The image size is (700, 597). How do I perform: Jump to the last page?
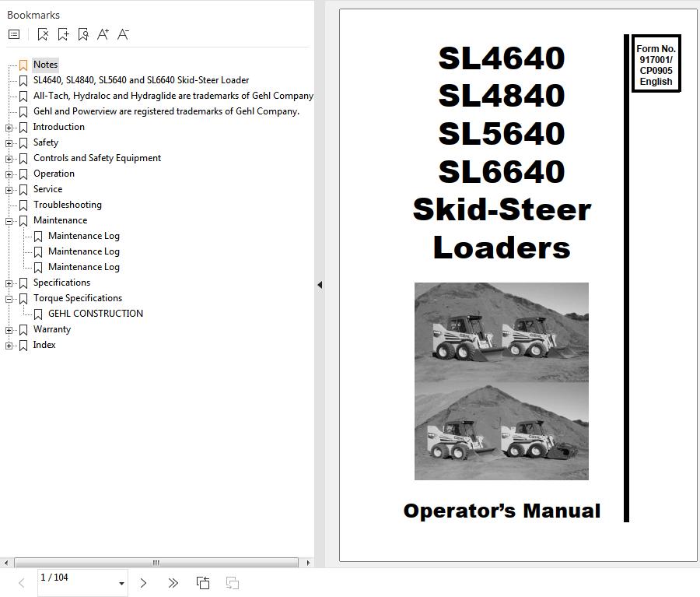pos(173,583)
